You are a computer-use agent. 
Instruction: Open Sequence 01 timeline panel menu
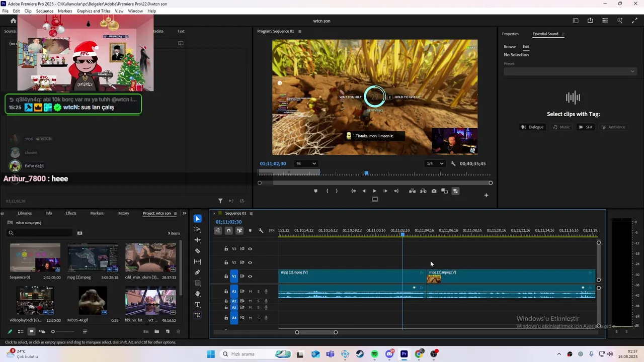(252, 213)
